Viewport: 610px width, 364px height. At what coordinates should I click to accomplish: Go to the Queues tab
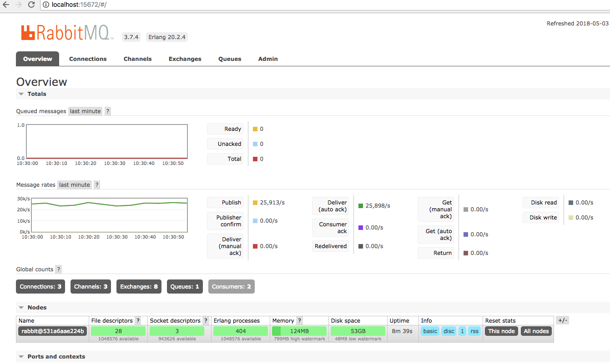click(x=230, y=59)
